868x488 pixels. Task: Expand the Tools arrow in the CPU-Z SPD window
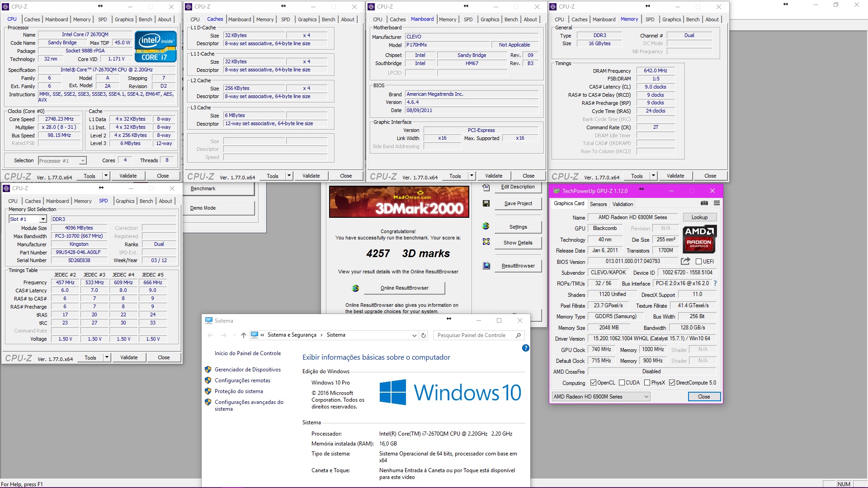point(107,357)
